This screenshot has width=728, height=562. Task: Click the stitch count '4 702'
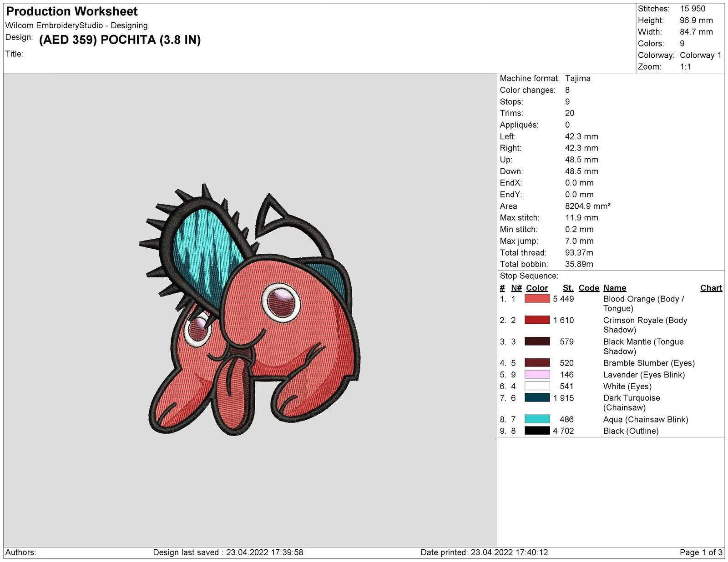(563, 431)
